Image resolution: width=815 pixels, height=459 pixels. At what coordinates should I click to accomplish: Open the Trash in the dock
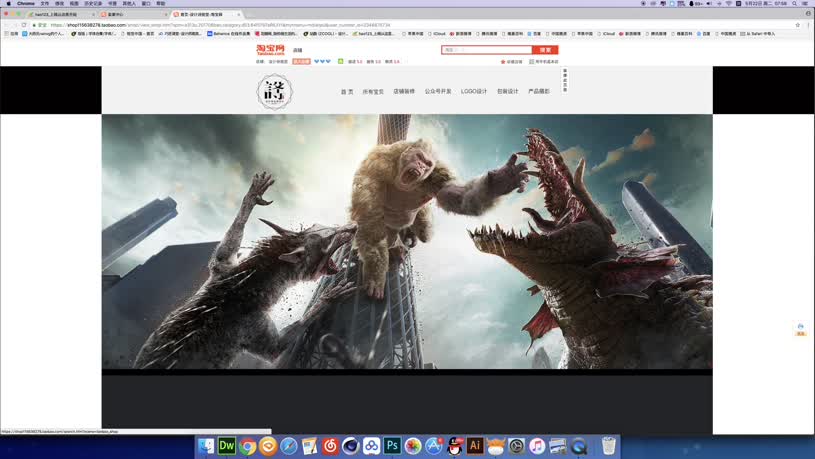click(x=609, y=446)
